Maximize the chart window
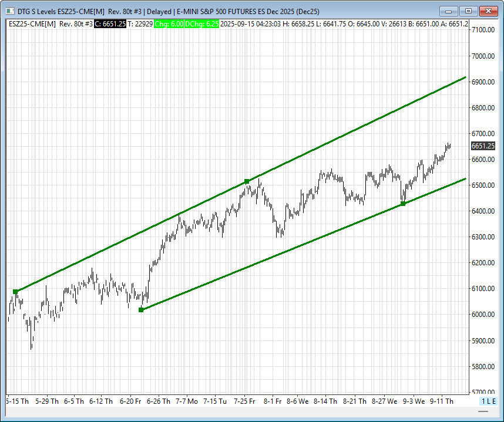 (x=468, y=11)
